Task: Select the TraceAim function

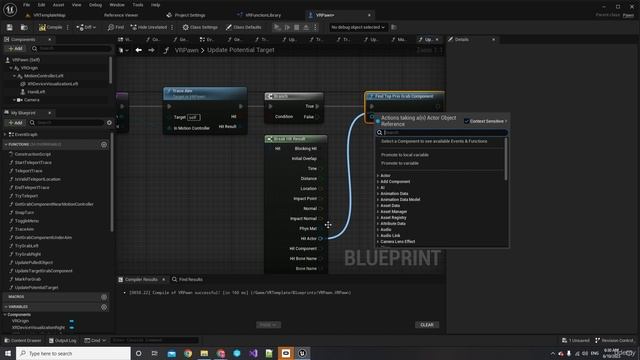Action: 24,229
